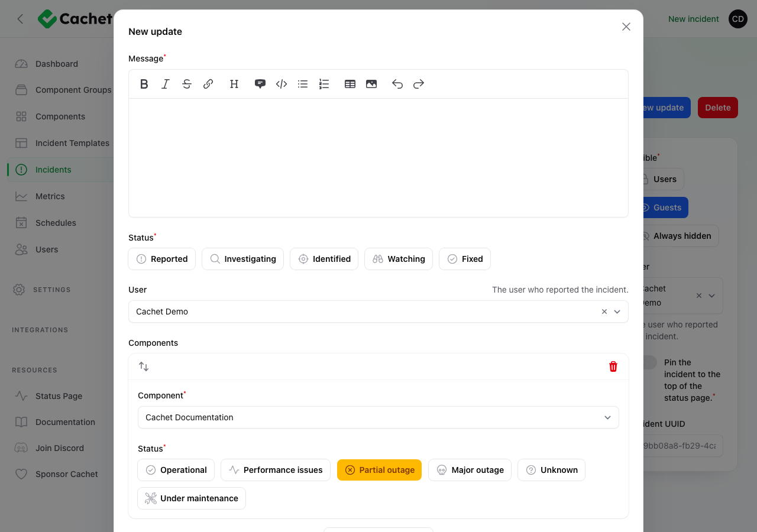Close the New update dialog
This screenshot has height=532, width=757.
(x=626, y=27)
